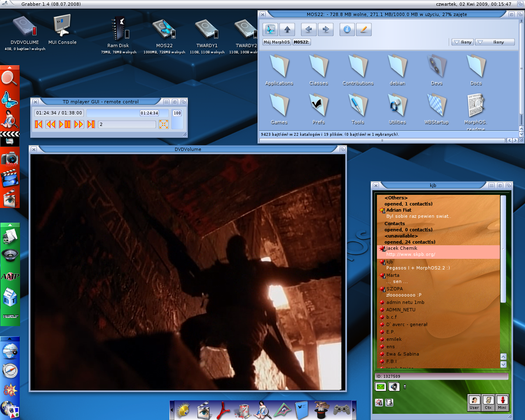Select contact SZOPA in list
The image size is (525, 420).
pyautogui.click(x=439, y=292)
